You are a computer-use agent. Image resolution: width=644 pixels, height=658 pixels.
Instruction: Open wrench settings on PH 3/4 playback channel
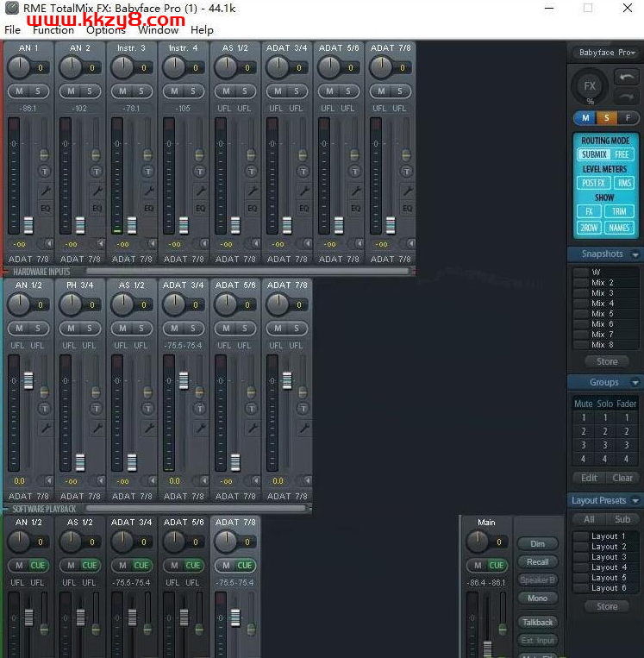[97, 428]
